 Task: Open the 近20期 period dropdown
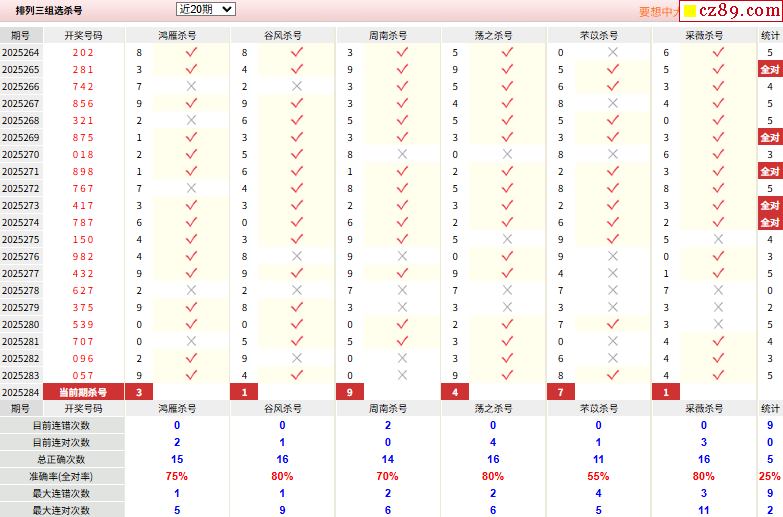pyautogui.click(x=205, y=9)
